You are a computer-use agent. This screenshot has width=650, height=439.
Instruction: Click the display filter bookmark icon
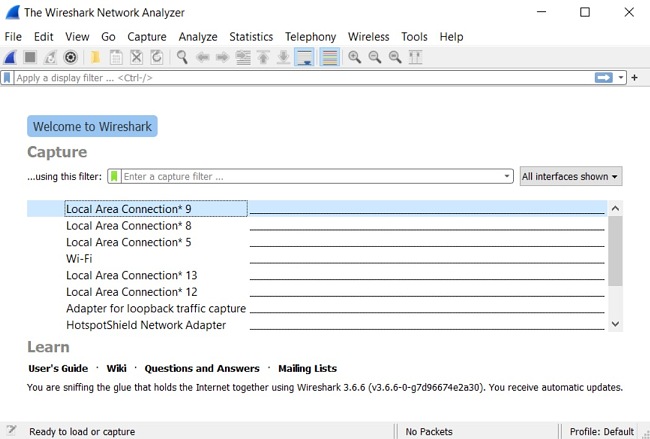(7, 78)
